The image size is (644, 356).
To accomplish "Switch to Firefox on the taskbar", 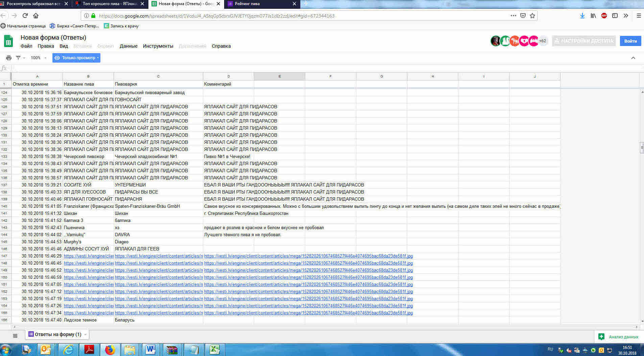I will coord(110,349).
